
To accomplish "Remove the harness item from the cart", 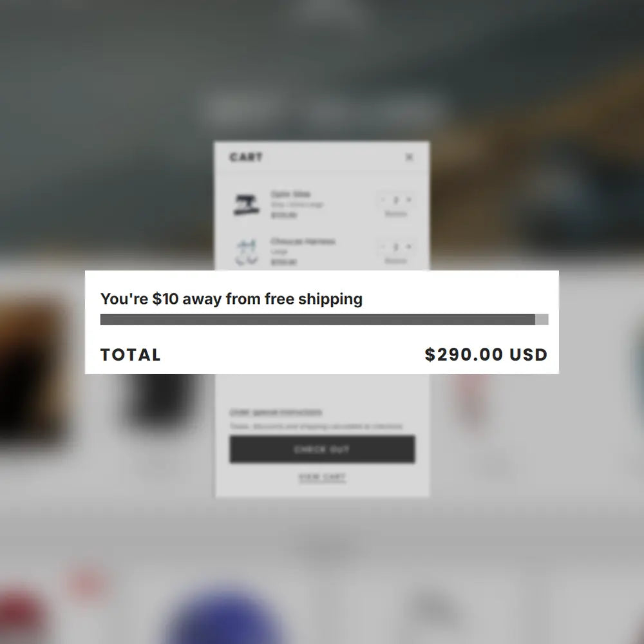I will tap(395, 261).
